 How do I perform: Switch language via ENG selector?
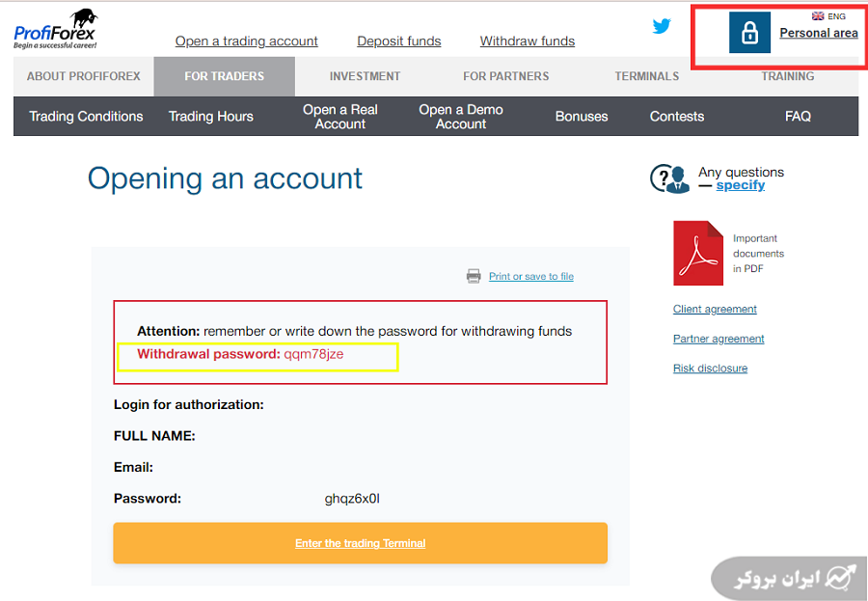click(x=836, y=16)
